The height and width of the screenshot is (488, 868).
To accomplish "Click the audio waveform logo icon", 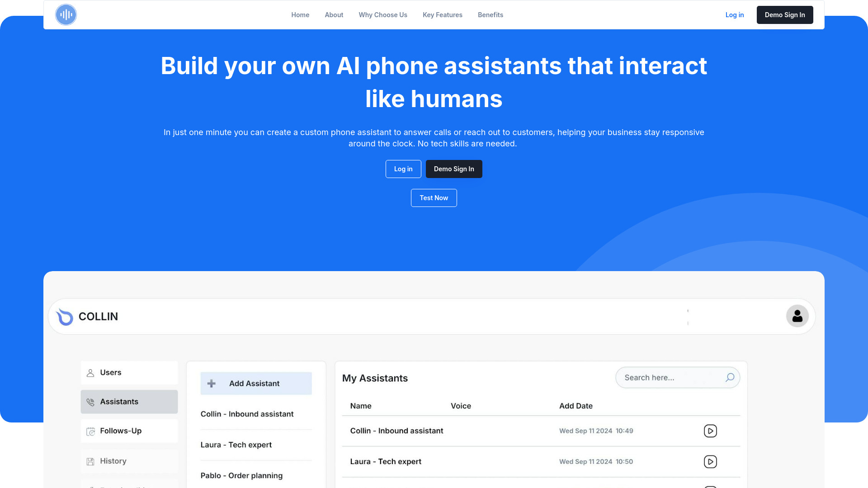I will [x=66, y=14].
